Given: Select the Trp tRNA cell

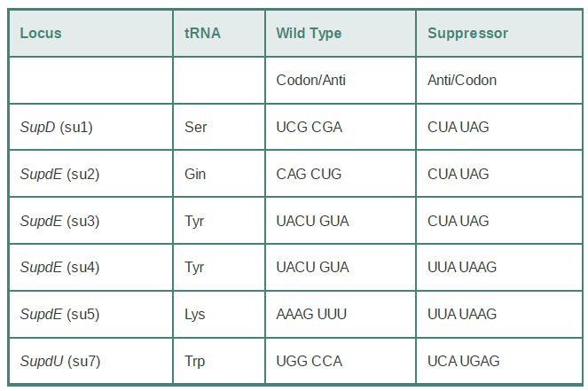Looking at the screenshot, I should point(219,361).
